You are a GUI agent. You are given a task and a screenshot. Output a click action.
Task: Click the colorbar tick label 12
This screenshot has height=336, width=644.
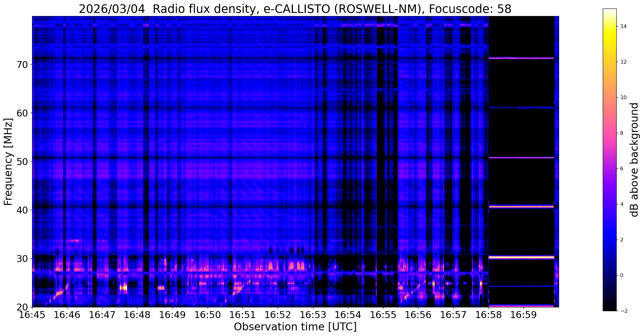[623, 62]
